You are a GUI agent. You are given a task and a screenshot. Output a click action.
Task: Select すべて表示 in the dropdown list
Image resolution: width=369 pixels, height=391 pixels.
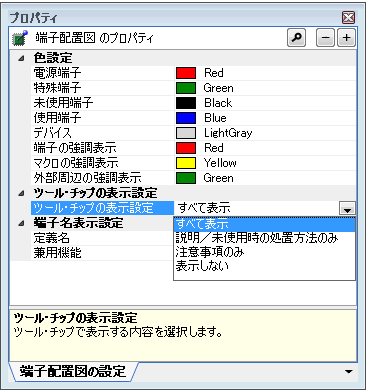pyautogui.click(x=265, y=224)
